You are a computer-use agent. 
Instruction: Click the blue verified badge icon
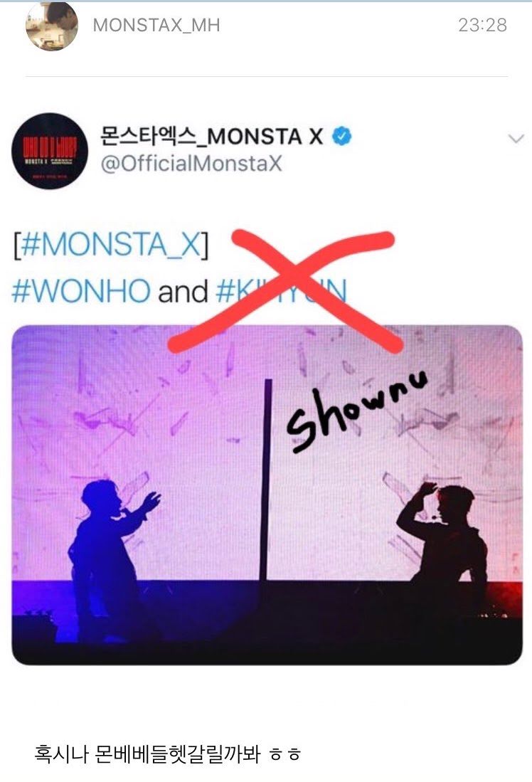(342, 136)
